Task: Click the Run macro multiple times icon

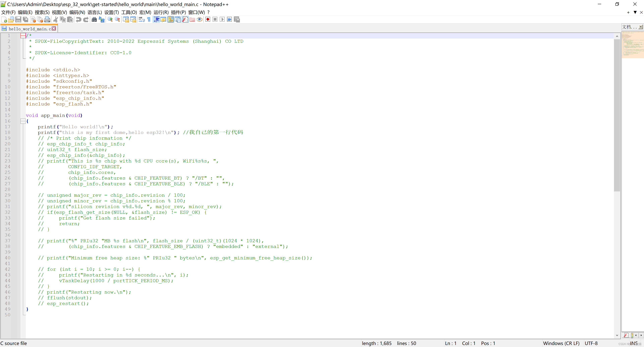Action: click(229, 19)
